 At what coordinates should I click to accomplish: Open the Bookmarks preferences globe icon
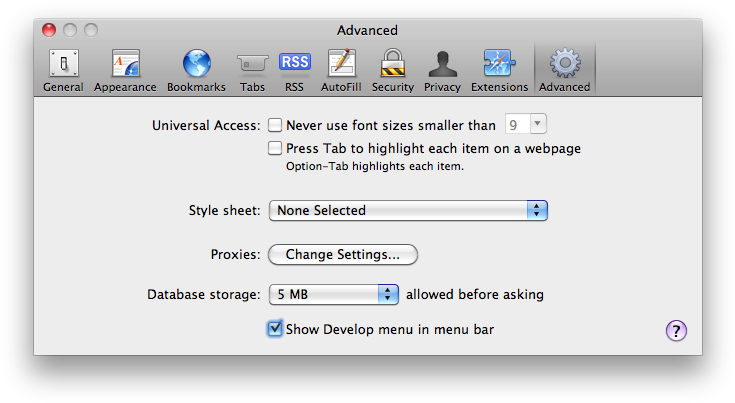pos(196,70)
